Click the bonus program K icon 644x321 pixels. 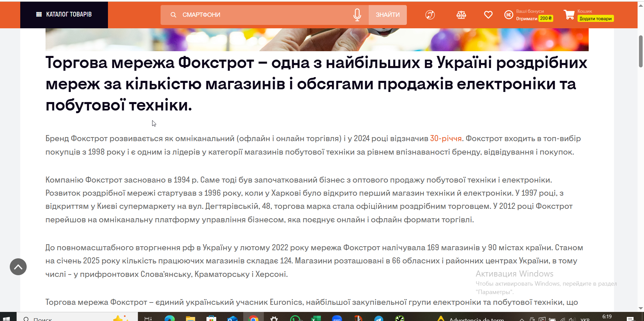[509, 15]
